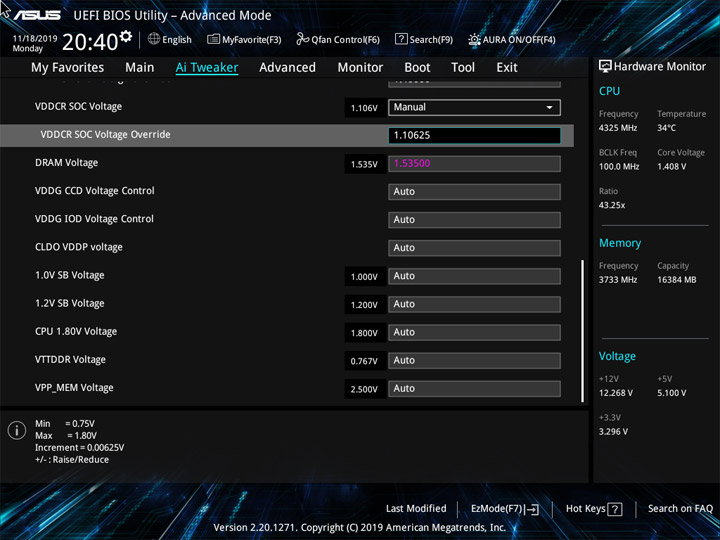Click the 1.0V SB Voltage Auto field

pos(474,276)
